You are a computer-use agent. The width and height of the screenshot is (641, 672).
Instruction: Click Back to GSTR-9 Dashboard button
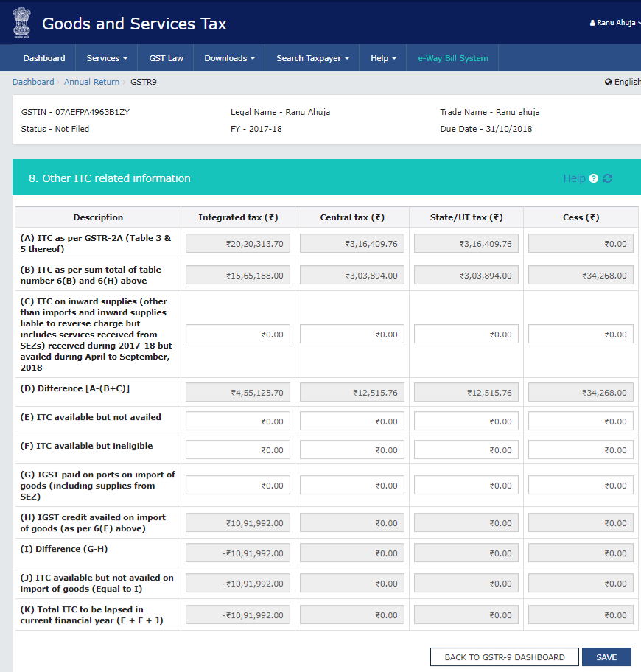click(x=505, y=657)
